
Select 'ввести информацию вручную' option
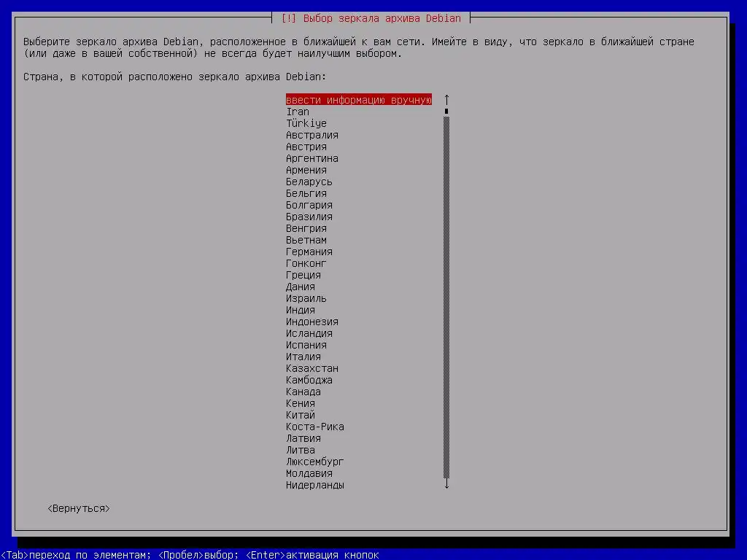(x=359, y=100)
